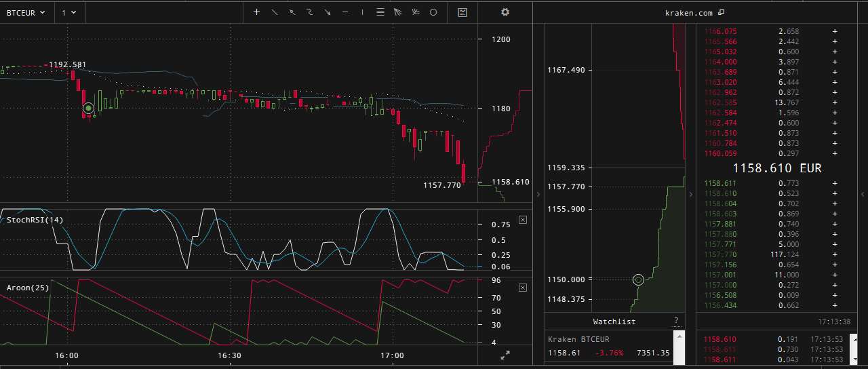Screen dimensions: 868x369
Task: Open the candle interval dropdown showing 1
Action: click(x=68, y=12)
